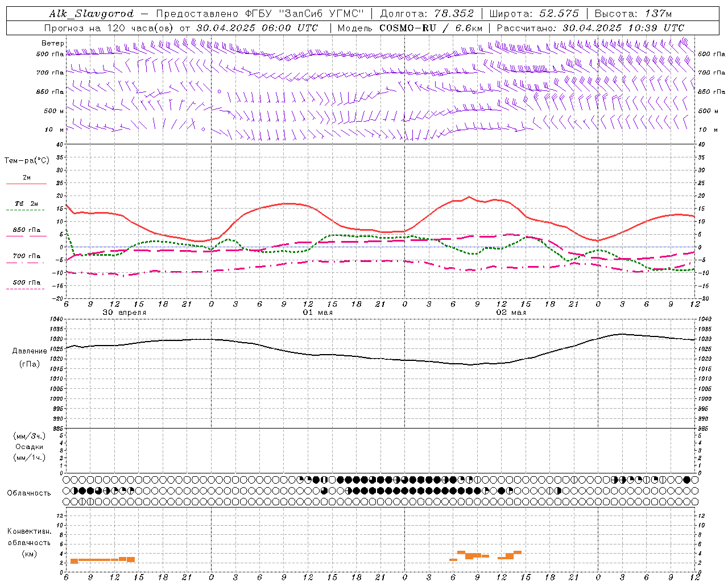Click the 700 гПа temperature legend label
Image resolution: width=728 pixels, height=582 pixels.
point(27,256)
